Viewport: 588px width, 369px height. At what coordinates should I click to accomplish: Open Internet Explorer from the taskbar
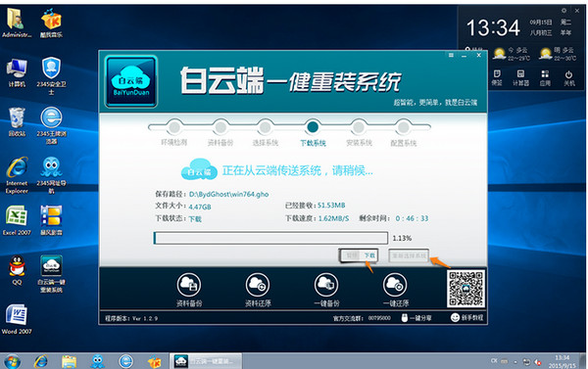click(40, 362)
